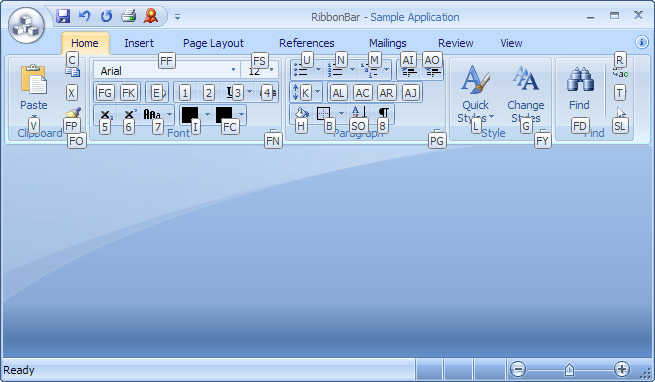Viewport: 655px width, 382px height.
Task: Click the font color dropdown arrow
Action: coord(241,114)
